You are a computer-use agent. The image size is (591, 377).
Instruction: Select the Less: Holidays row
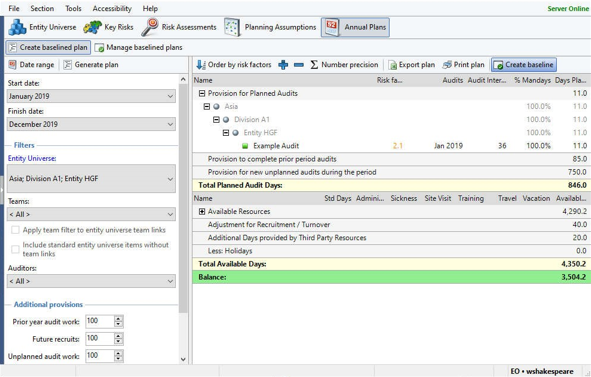pyautogui.click(x=391, y=251)
